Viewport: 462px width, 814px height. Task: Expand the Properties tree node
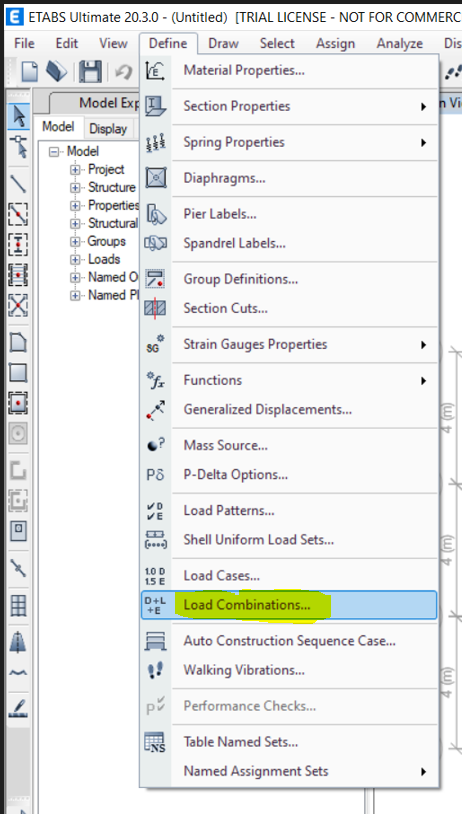(76, 206)
